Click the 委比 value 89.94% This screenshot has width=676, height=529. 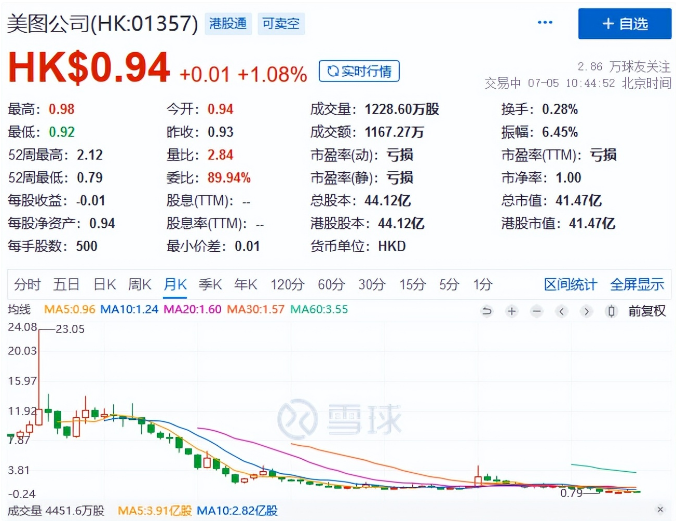coord(229,178)
